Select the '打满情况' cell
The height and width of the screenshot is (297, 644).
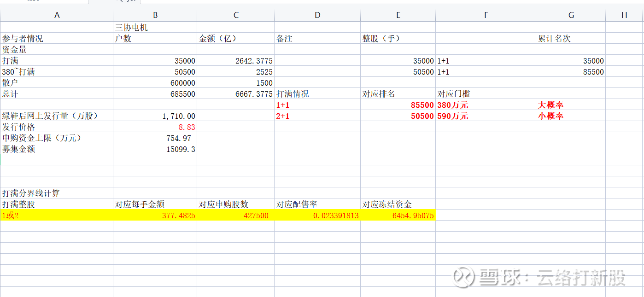(317, 93)
